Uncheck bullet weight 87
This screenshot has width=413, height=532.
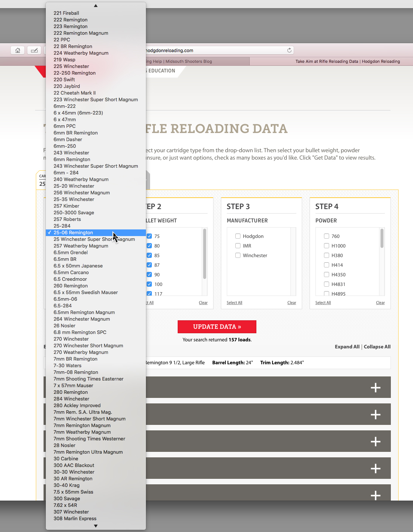coord(149,265)
